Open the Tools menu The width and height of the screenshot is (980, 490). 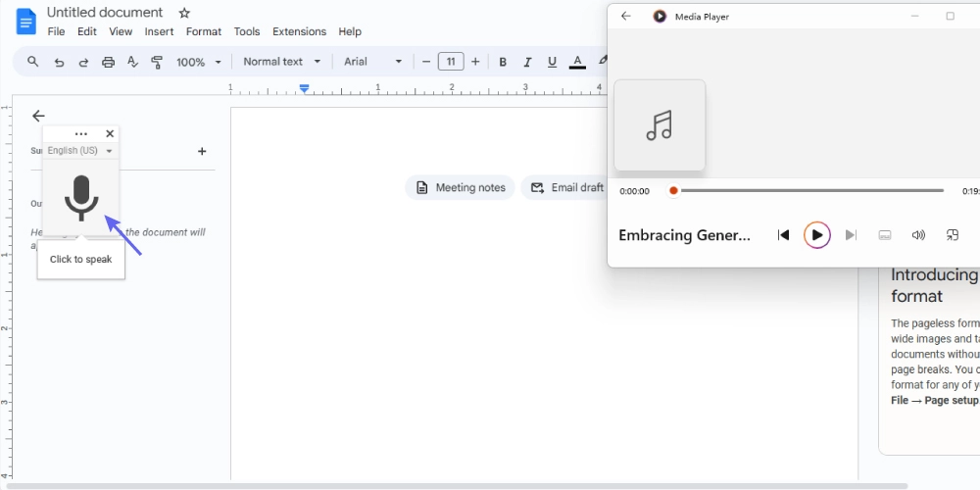click(x=247, y=31)
